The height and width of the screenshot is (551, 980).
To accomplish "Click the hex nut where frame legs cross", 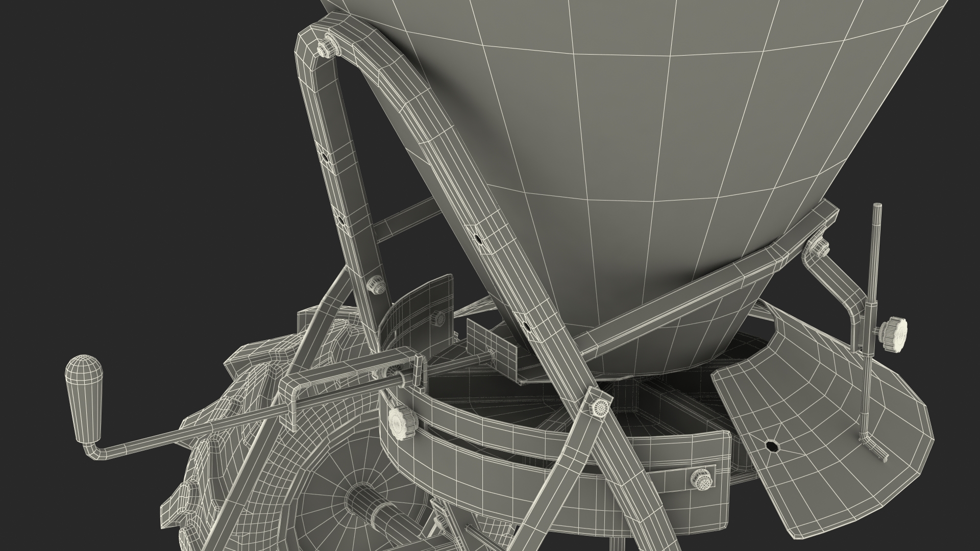I will [x=599, y=407].
